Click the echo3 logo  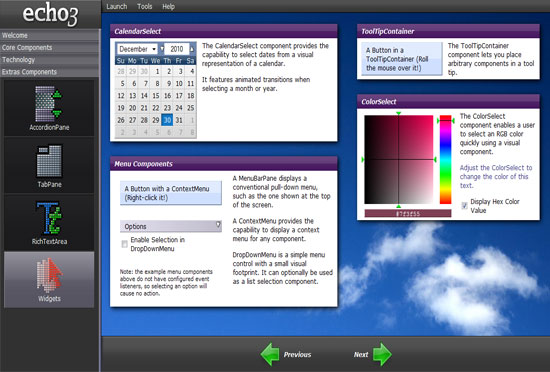click(51, 14)
